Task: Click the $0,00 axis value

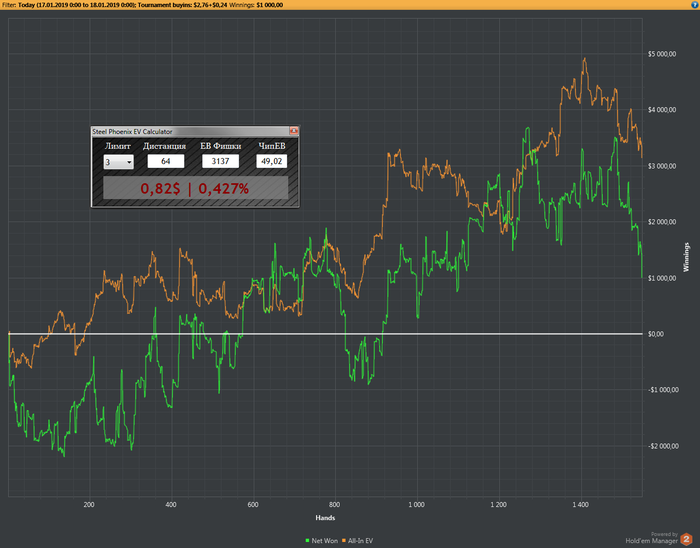Action: click(656, 334)
